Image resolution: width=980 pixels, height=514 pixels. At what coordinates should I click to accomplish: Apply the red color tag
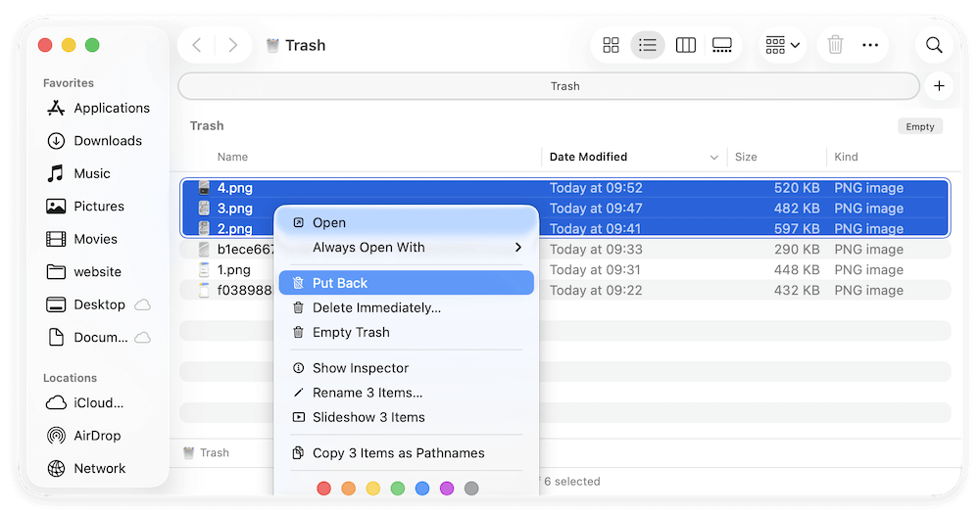click(323, 489)
